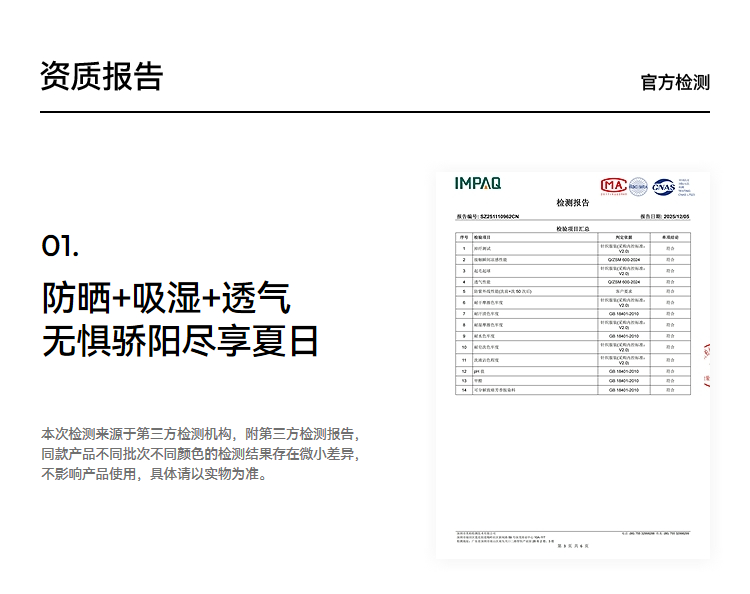This screenshot has height=594, width=750.
Task: Click the 无惧骄阳尽享夏日 headline
Action: (x=180, y=342)
